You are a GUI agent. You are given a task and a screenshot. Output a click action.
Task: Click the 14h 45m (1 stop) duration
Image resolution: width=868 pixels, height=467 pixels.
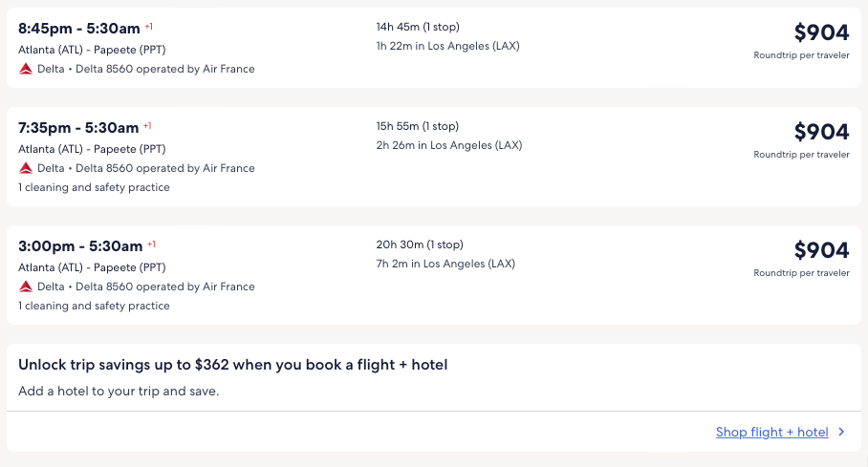418,27
